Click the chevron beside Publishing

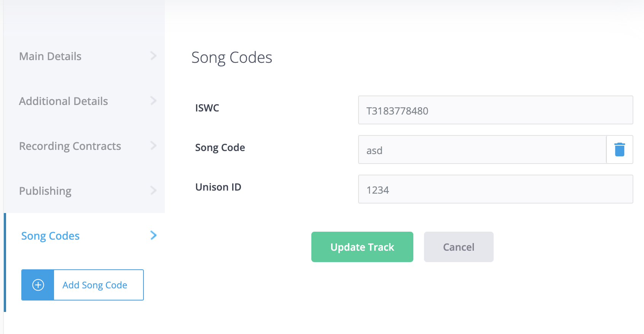point(153,191)
